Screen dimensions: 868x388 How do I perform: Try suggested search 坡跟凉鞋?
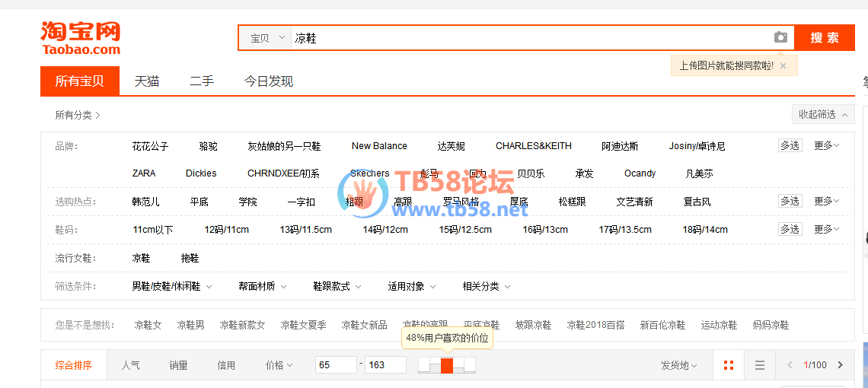pyautogui.click(x=533, y=325)
